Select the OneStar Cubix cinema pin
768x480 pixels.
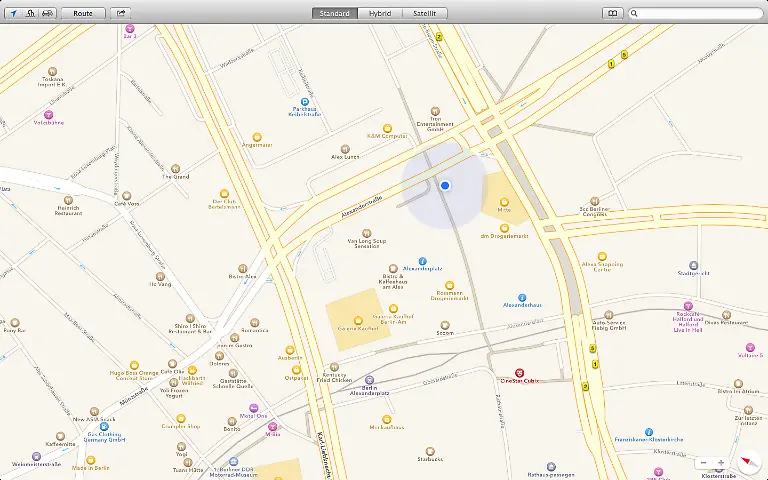click(520, 373)
